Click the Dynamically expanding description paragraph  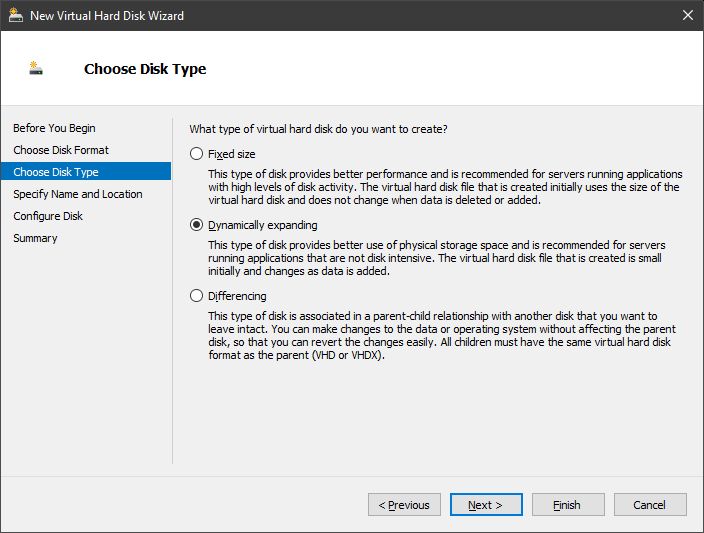[x=436, y=258]
